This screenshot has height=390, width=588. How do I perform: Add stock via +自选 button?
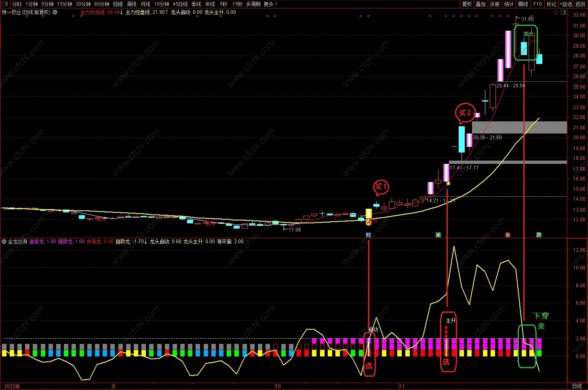pos(566,4)
